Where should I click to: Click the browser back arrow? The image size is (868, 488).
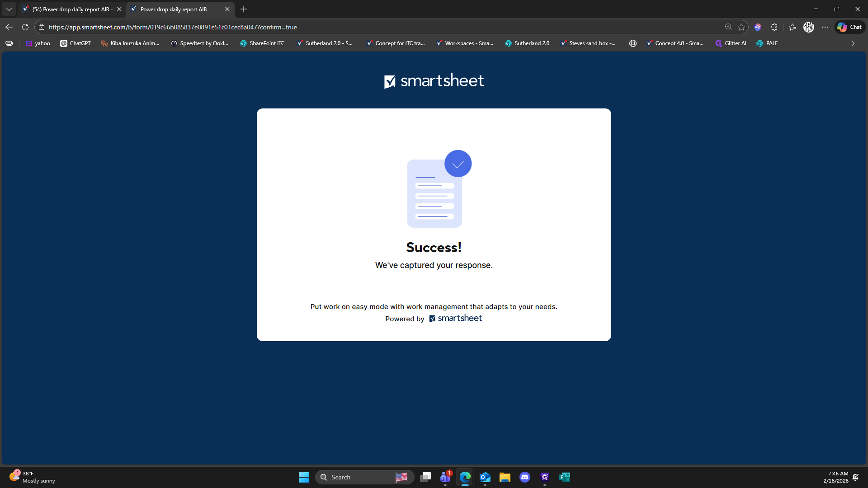pyautogui.click(x=9, y=27)
